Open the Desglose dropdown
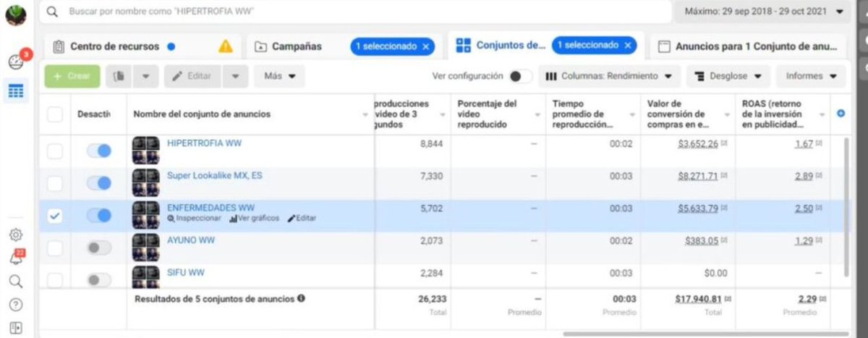This screenshot has width=868, height=338. tap(727, 76)
